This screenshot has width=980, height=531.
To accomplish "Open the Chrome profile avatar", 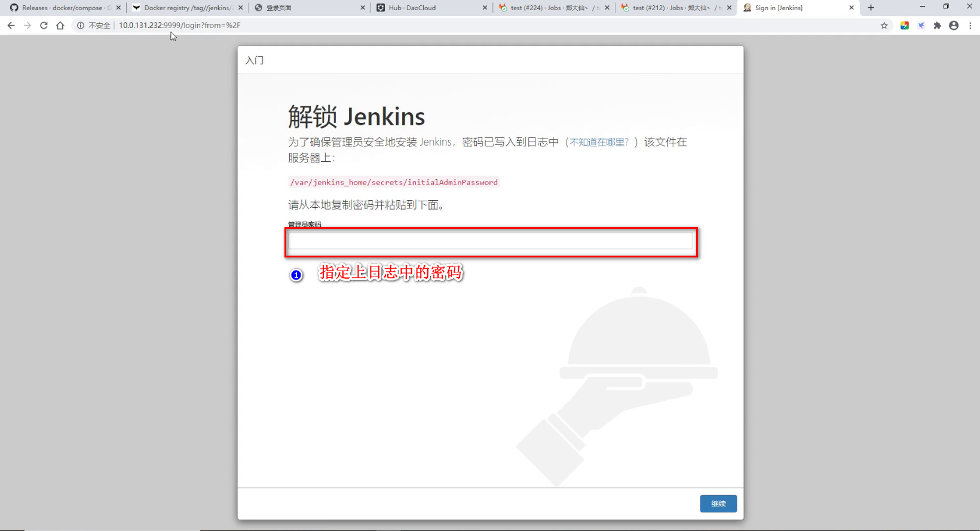I will tap(954, 26).
